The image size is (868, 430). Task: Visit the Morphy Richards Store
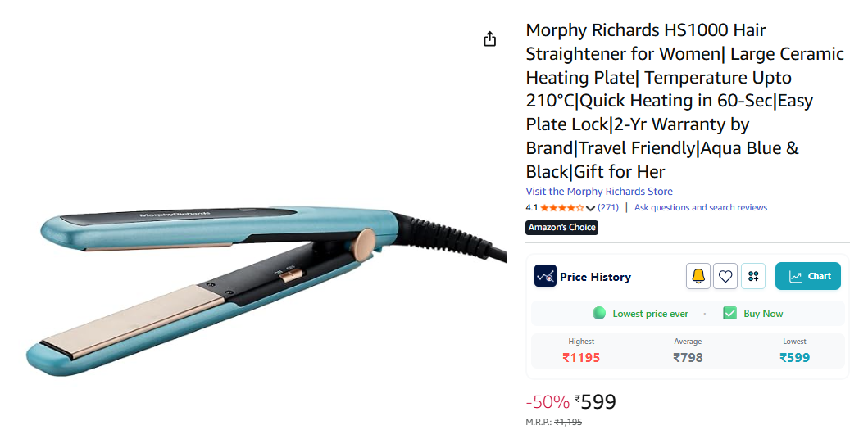[599, 192]
